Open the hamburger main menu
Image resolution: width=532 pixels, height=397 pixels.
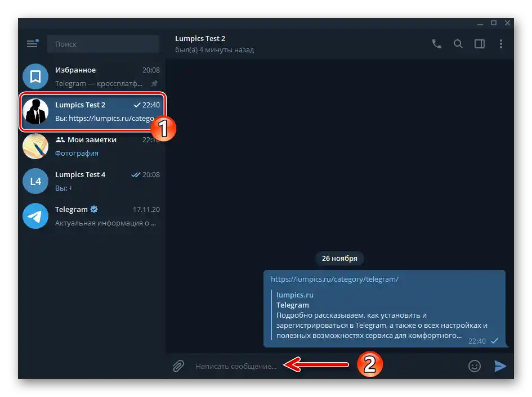(x=32, y=43)
